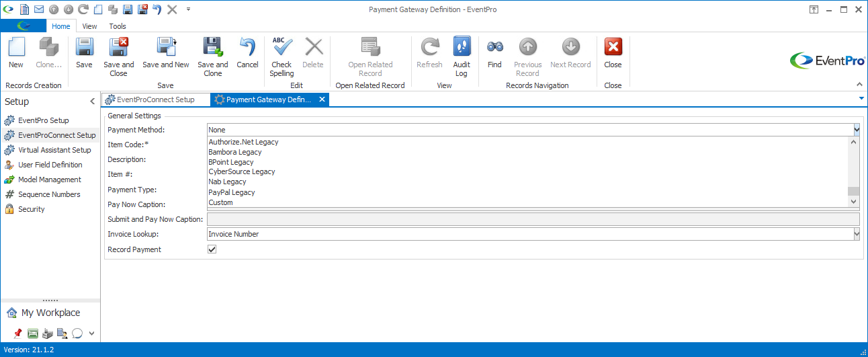Choose Custom from the payment list

coord(527,202)
